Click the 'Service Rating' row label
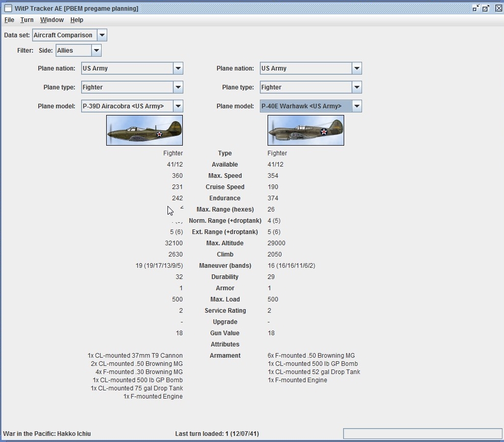 (x=225, y=311)
